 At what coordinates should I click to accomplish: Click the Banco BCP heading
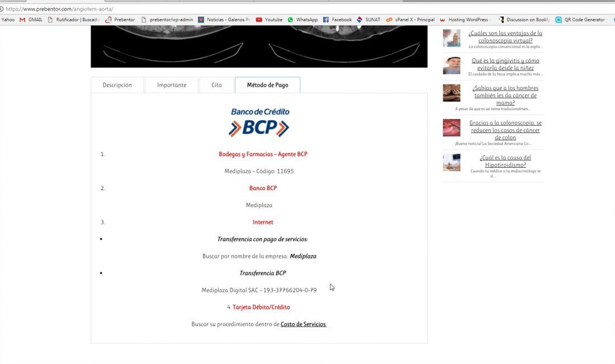[x=263, y=188]
